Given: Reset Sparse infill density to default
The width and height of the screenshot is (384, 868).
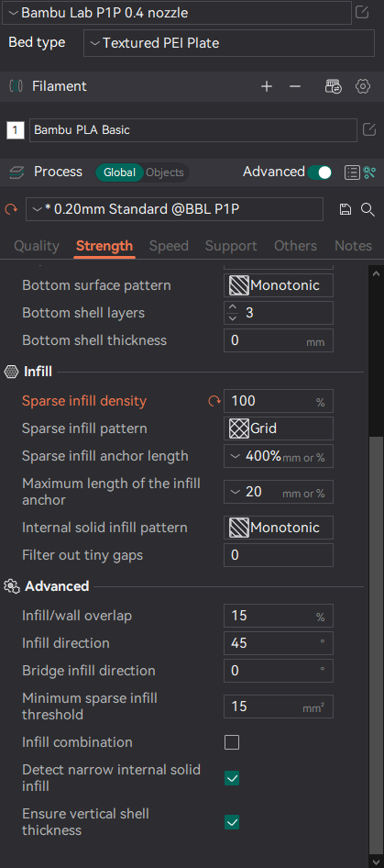Looking at the screenshot, I should pyautogui.click(x=214, y=401).
